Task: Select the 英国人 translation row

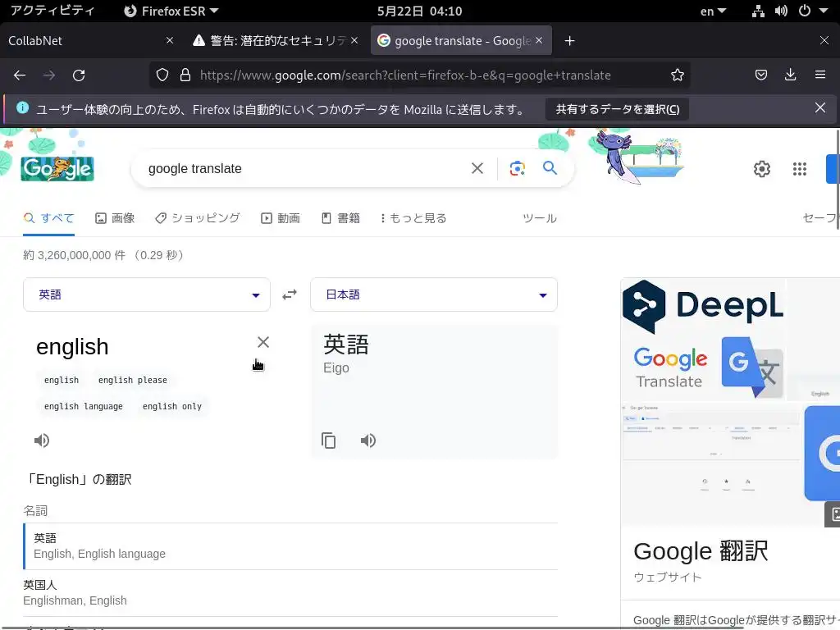Action: 291,592
